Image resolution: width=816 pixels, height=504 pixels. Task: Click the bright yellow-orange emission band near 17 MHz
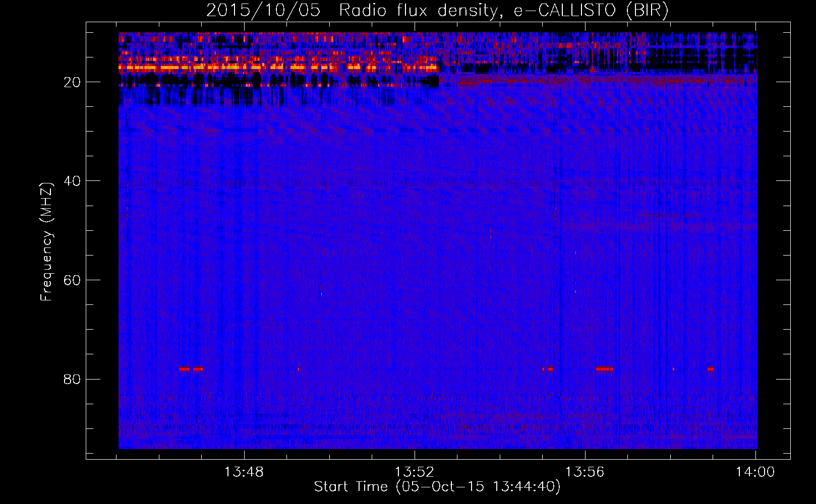278,67
